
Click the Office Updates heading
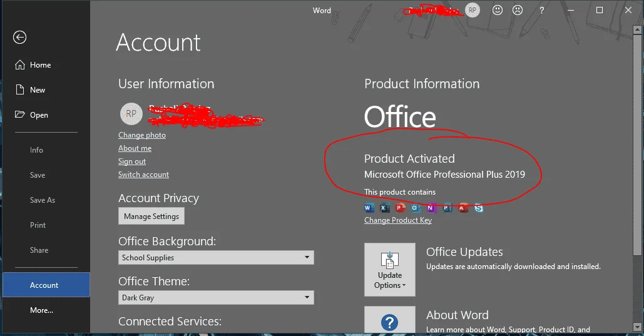point(464,252)
